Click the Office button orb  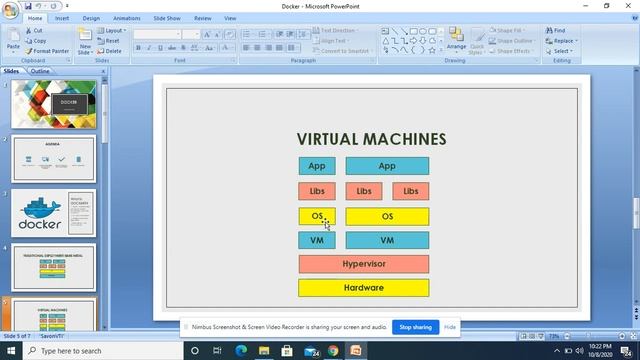[x=10, y=10]
